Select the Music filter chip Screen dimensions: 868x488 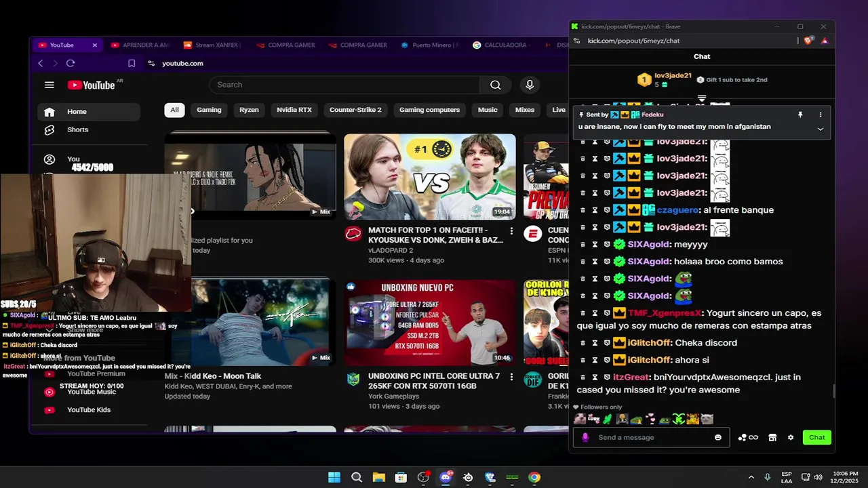(488, 110)
